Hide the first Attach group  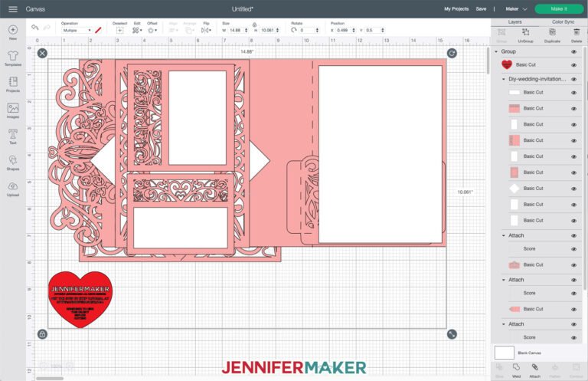tap(573, 236)
